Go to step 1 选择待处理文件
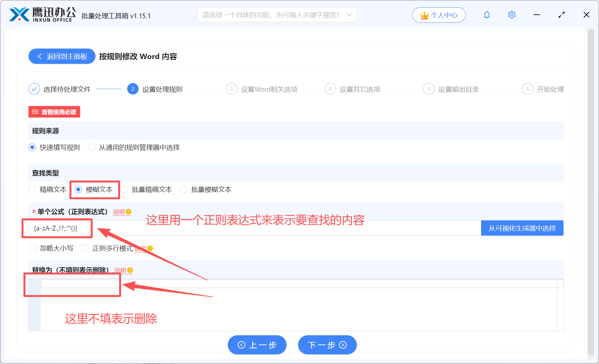This screenshot has height=364, width=599. [60, 89]
